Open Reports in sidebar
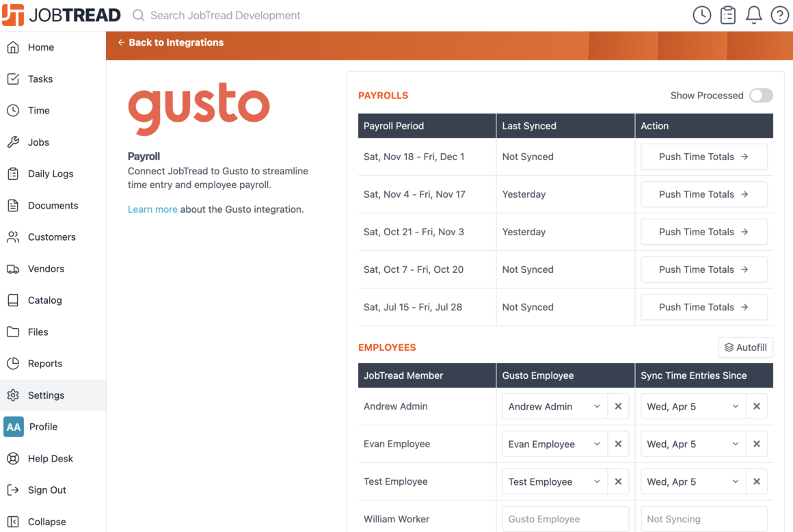This screenshot has width=793, height=532. pos(53,364)
